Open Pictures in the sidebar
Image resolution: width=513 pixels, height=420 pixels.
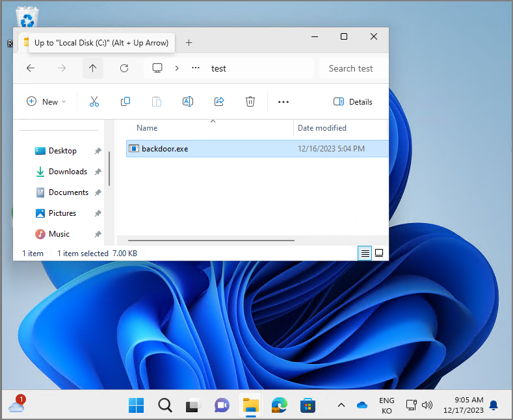pyautogui.click(x=62, y=213)
